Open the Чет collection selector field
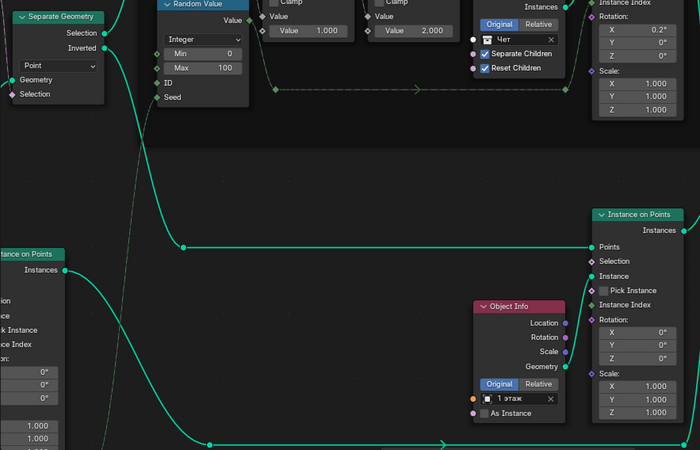Image resolution: width=700 pixels, height=450 pixels. click(x=519, y=40)
